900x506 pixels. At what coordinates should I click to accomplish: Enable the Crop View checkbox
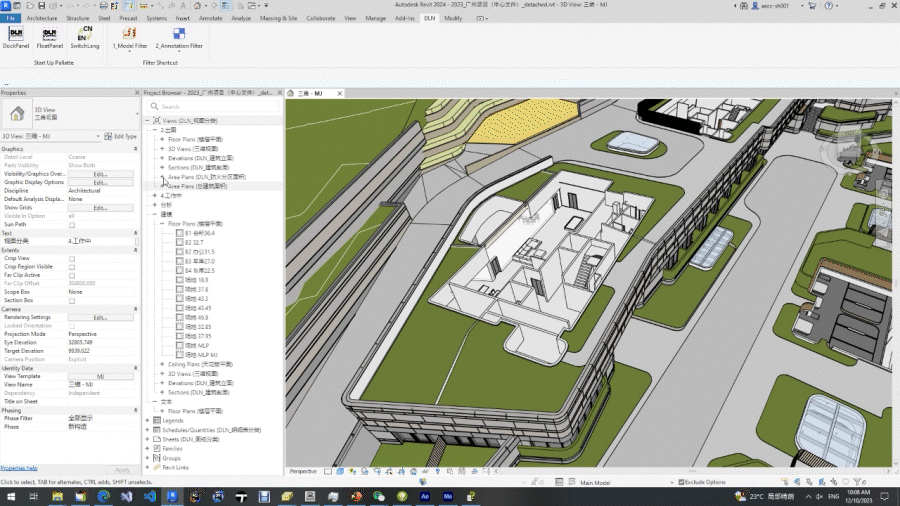pyautogui.click(x=72, y=258)
